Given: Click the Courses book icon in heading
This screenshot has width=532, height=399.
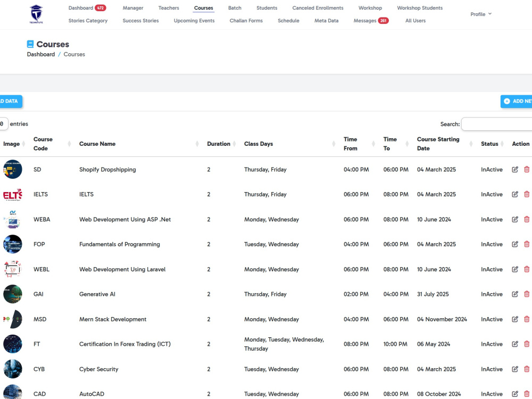Looking at the screenshot, I should point(30,44).
